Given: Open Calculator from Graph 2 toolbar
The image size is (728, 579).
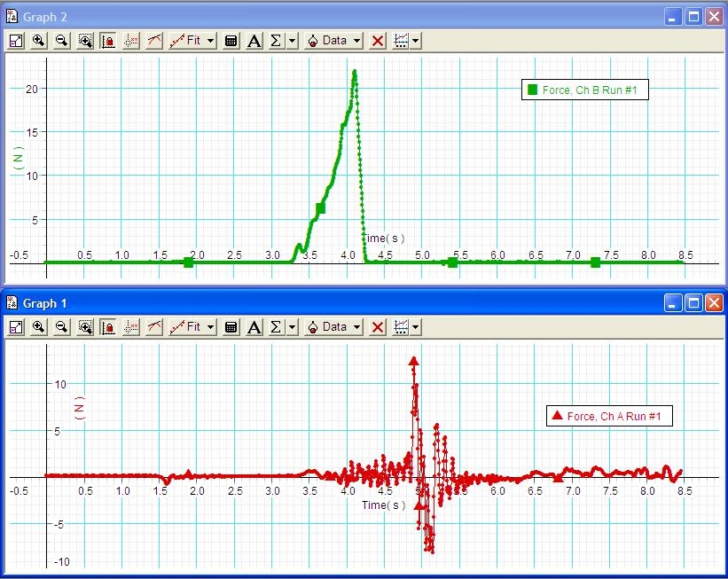Looking at the screenshot, I should (x=231, y=41).
